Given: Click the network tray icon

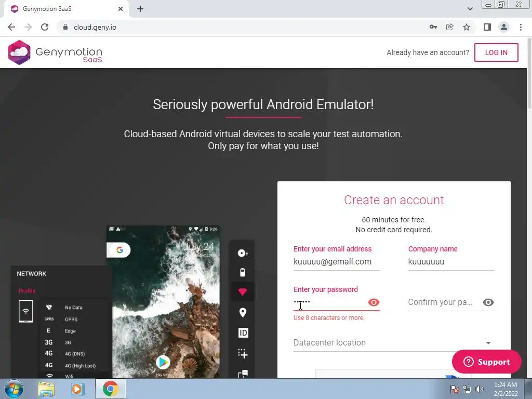Looking at the screenshot, I should [x=467, y=389].
